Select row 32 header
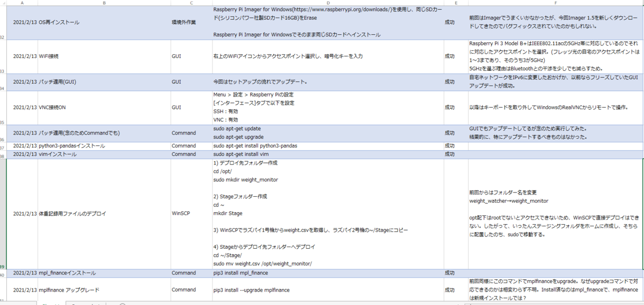 point(3,23)
